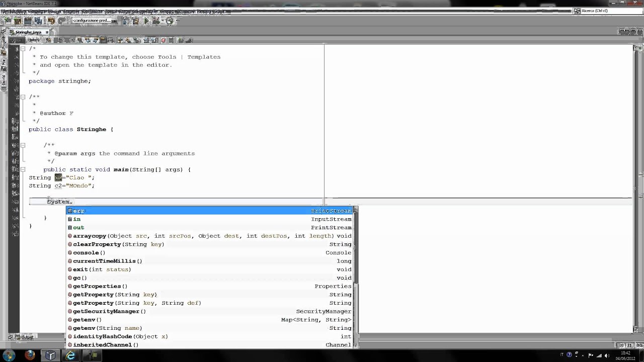644x362 pixels.
Task: Click the Save All toolbar icon
Action: click(38, 21)
